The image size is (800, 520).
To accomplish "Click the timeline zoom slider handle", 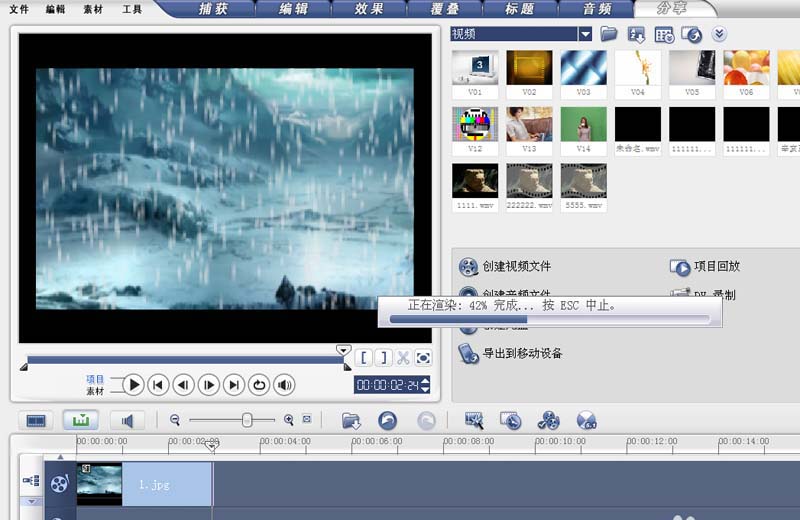I will 247,421.
